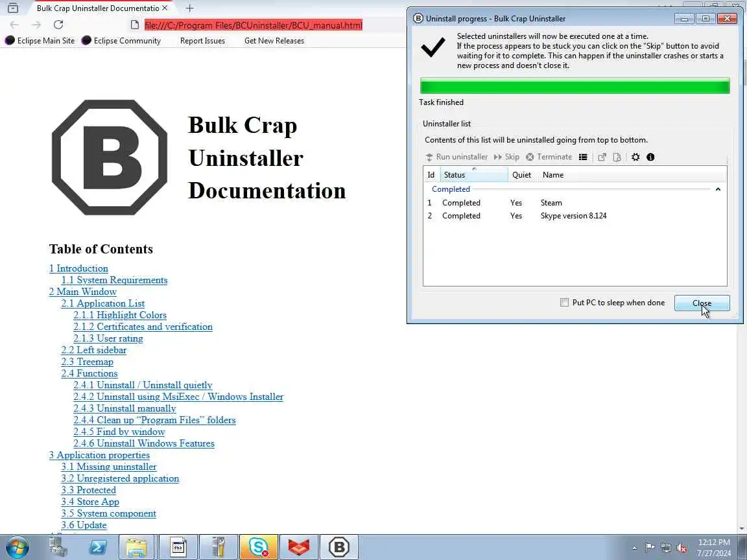Open the 3.1 Missing uninstaller link
Viewport: 747px width, 560px height.
click(x=109, y=467)
